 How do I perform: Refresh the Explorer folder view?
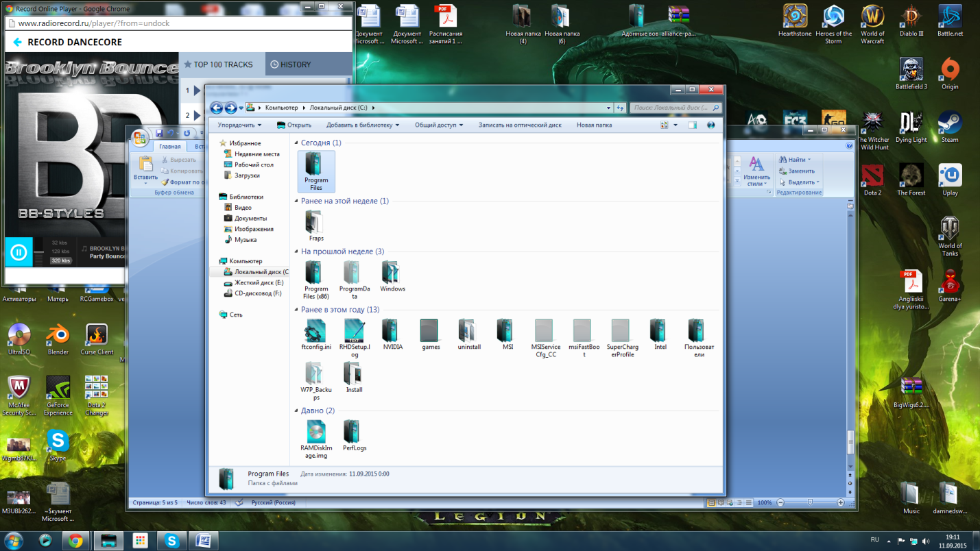point(620,108)
